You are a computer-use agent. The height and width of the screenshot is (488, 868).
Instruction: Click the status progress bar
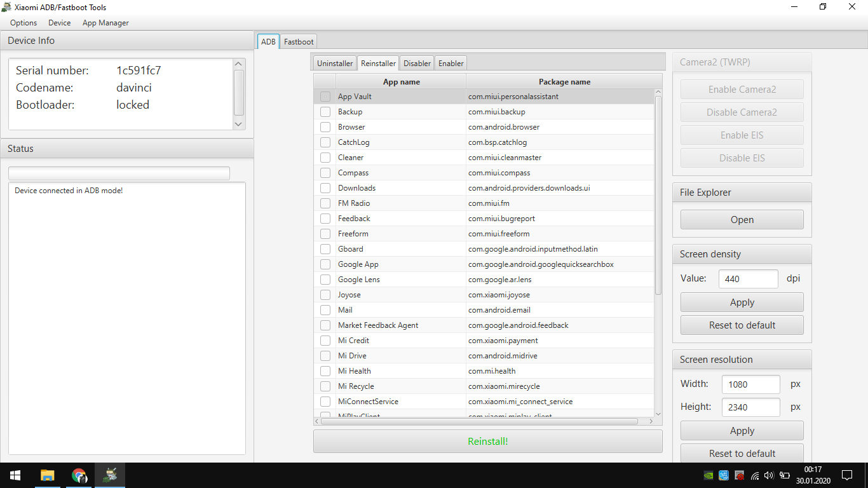click(x=119, y=173)
